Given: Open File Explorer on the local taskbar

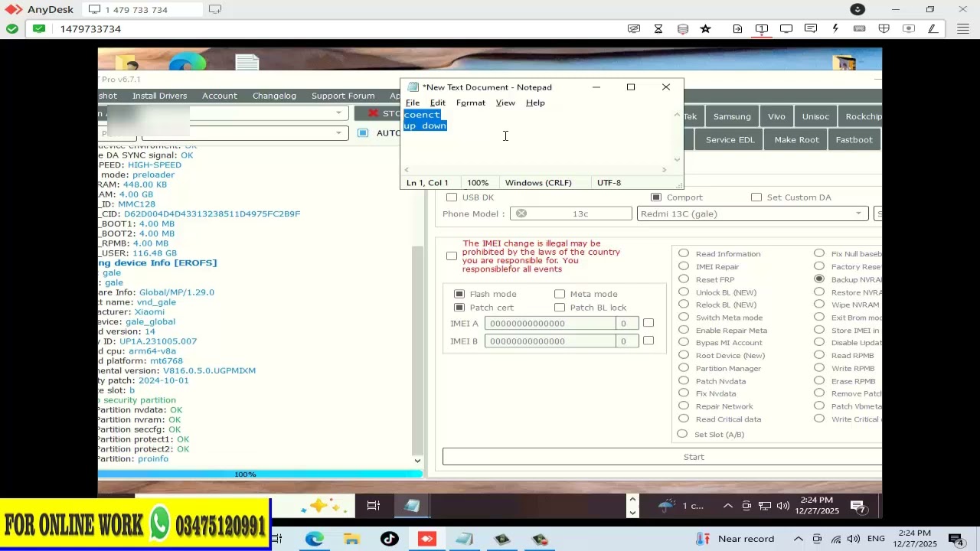Looking at the screenshot, I should coord(351,539).
